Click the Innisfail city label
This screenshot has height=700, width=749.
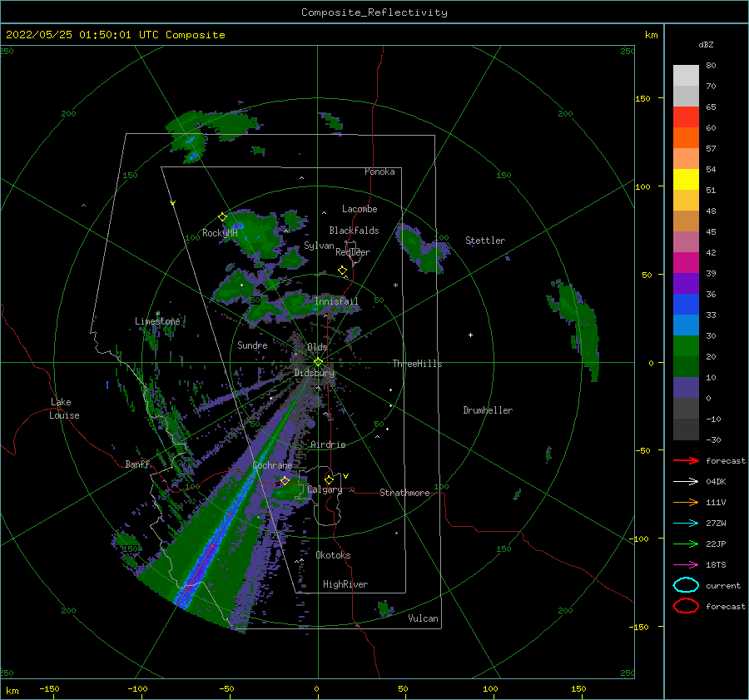point(336,301)
